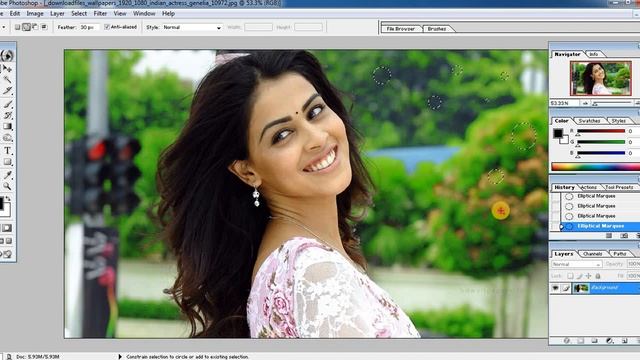Switch to the Styles tab
Image resolution: width=640 pixels, height=360 pixels.
tap(618, 121)
